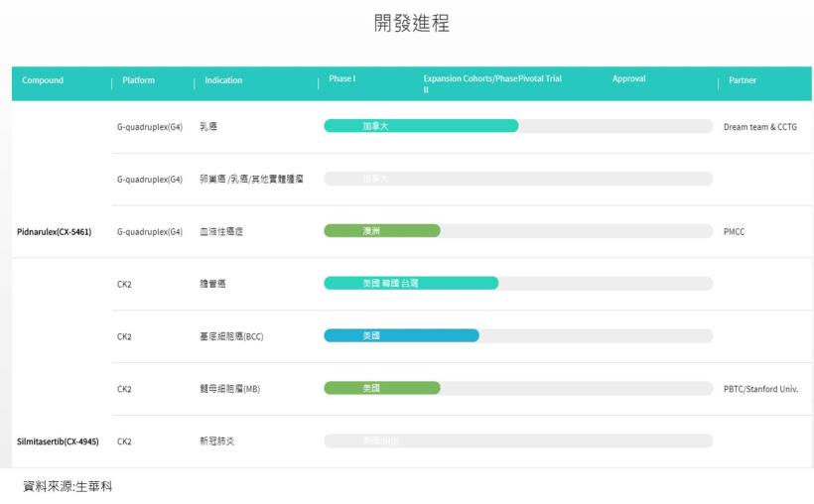Click the PMCC partner label

(x=734, y=231)
